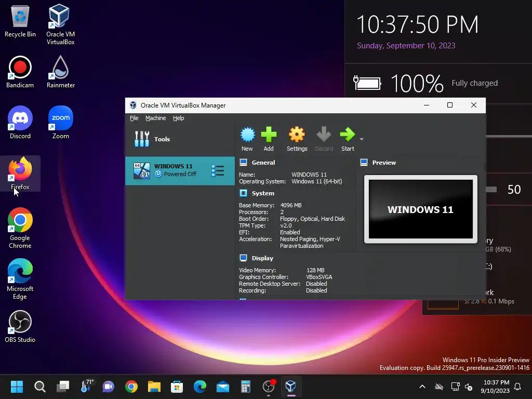Open the VM Settings gear icon
This screenshot has height=399, width=532.
tap(297, 139)
